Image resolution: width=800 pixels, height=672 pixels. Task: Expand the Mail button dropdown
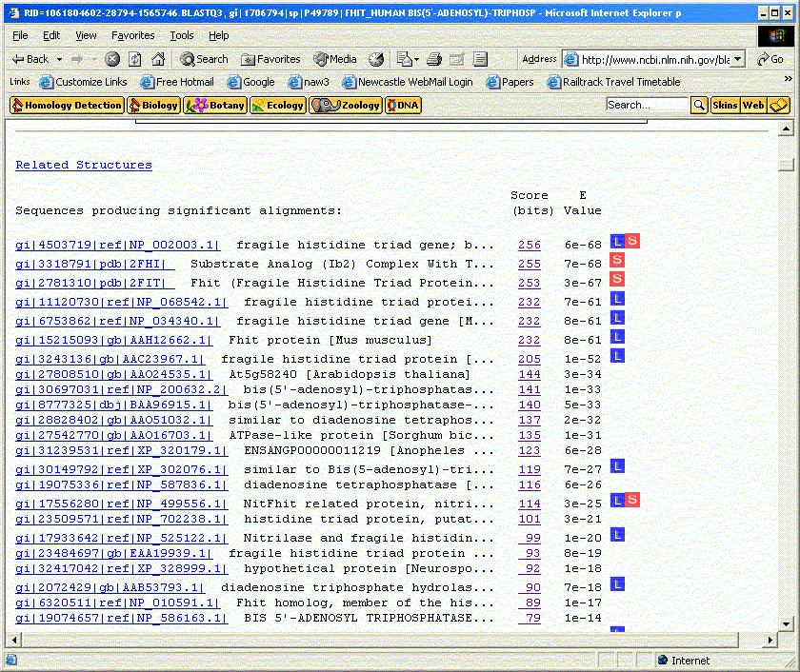coord(415,59)
